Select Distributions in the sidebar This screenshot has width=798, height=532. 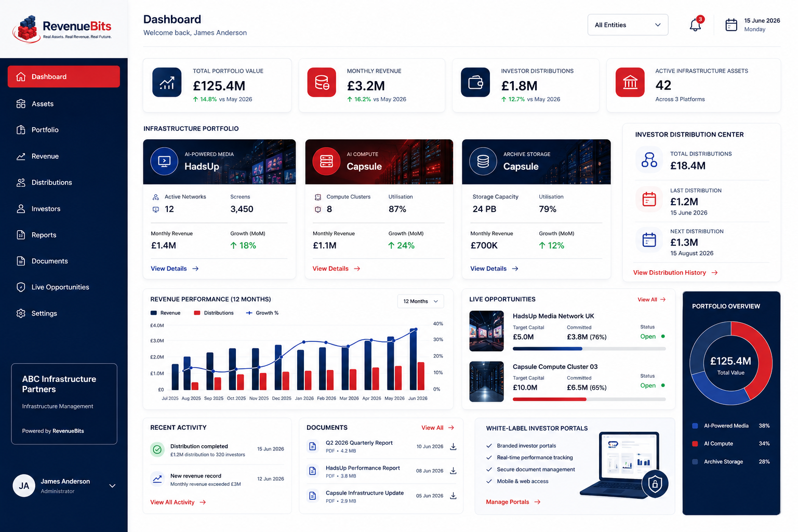tap(64, 182)
